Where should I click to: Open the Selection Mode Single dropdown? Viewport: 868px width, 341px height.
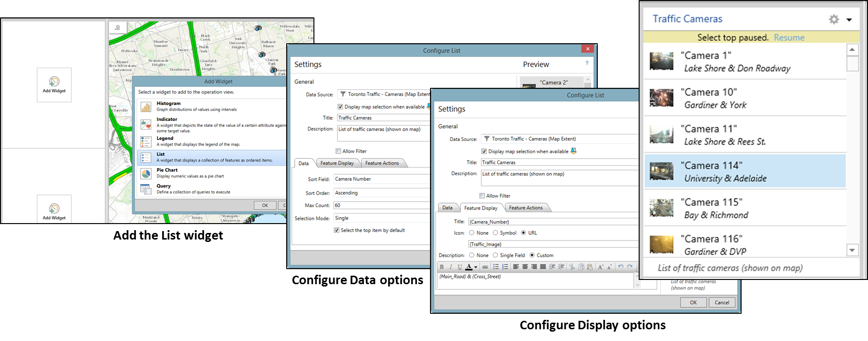[382, 218]
